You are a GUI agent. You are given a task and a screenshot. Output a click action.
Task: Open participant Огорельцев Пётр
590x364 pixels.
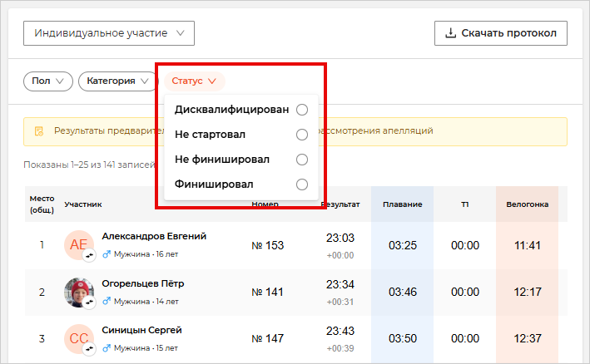(x=143, y=283)
